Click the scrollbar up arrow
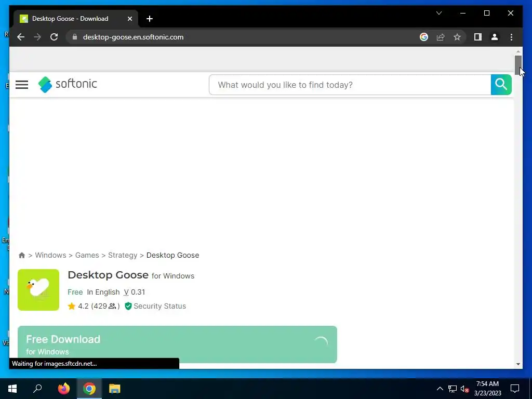This screenshot has width=532, height=399. [518, 51]
